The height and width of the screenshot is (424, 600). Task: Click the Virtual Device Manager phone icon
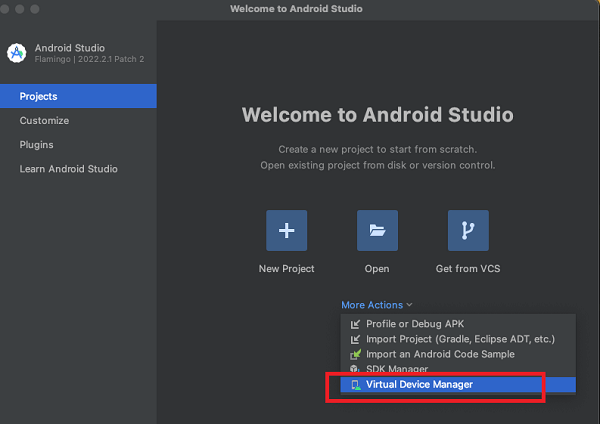(356, 385)
